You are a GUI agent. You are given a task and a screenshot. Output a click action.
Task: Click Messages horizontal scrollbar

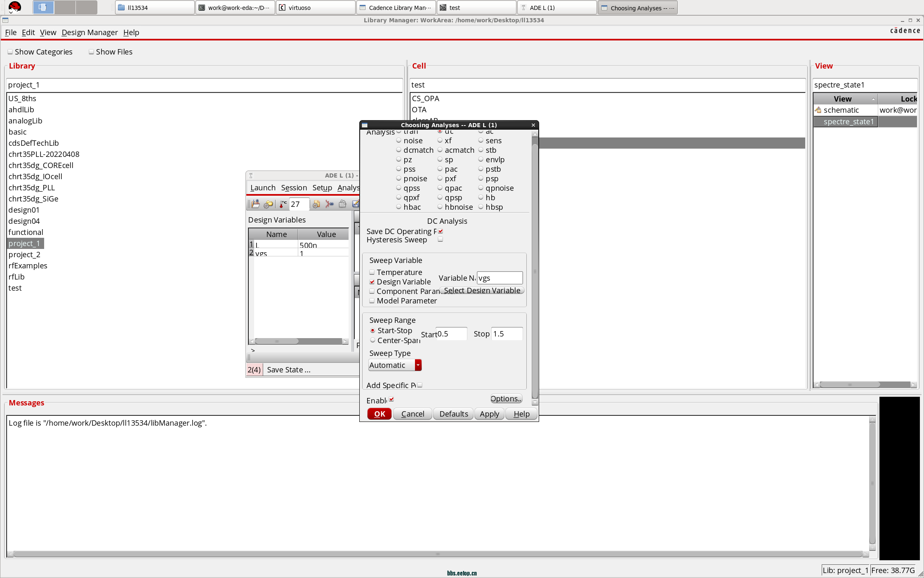point(438,554)
